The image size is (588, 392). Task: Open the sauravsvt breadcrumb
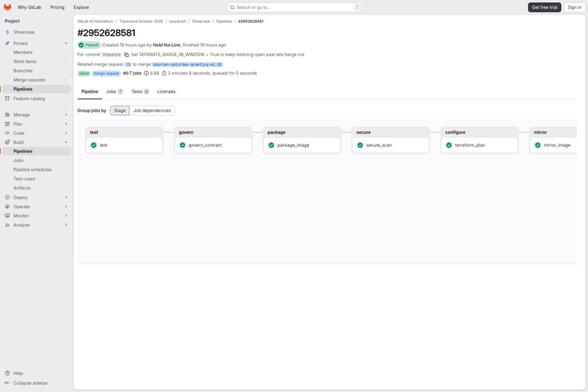[177, 21]
